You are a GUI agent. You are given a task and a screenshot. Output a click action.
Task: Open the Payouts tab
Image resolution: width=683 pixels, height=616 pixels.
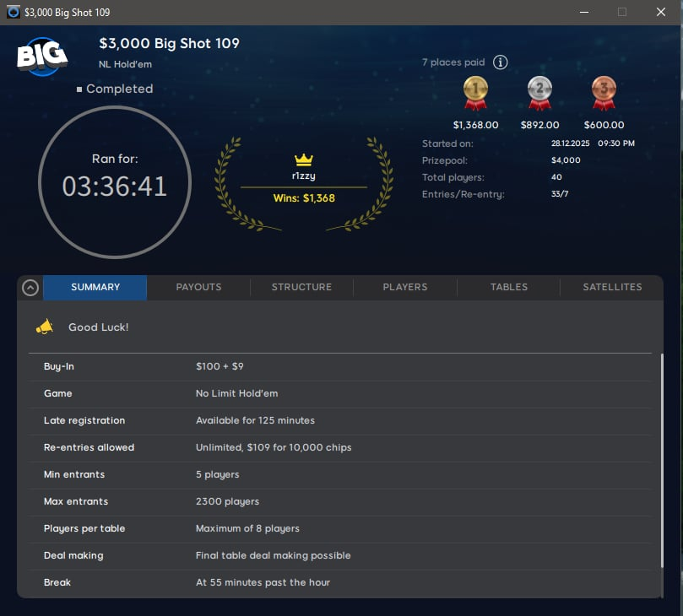(x=198, y=287)
